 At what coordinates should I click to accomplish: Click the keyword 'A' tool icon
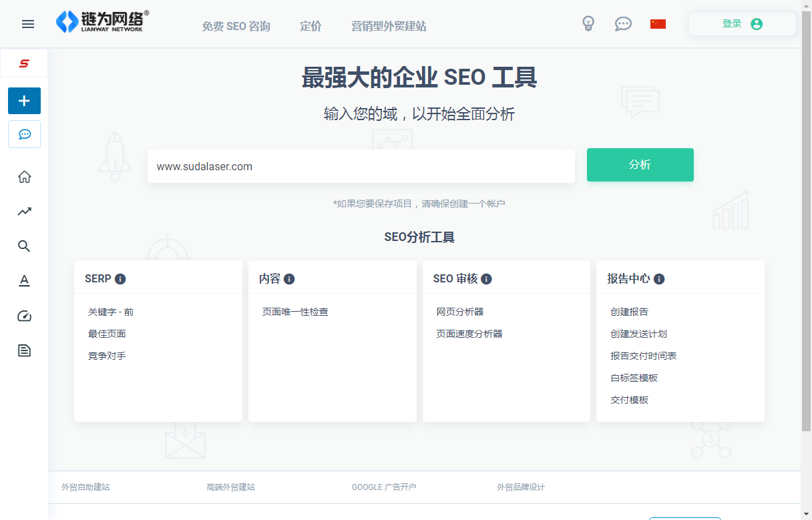[x=24, y=280]
